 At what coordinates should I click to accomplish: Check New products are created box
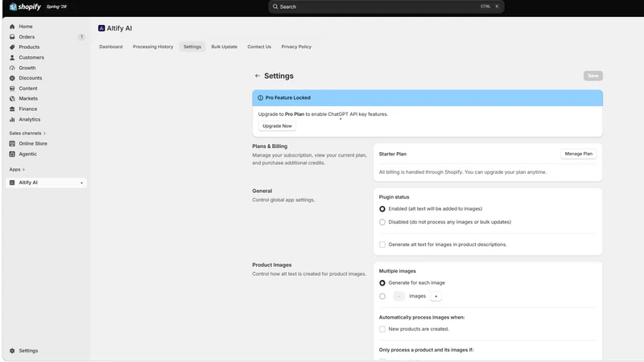pyautogui.click(x=382, y=329)
